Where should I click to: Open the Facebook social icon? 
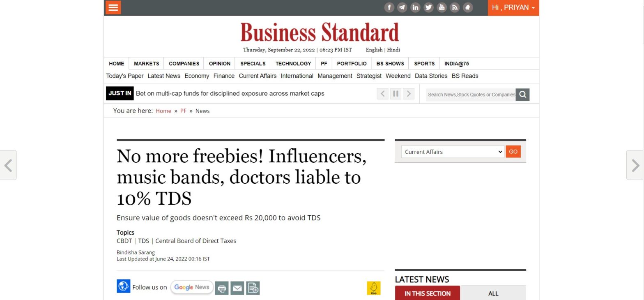click(389, 7)
